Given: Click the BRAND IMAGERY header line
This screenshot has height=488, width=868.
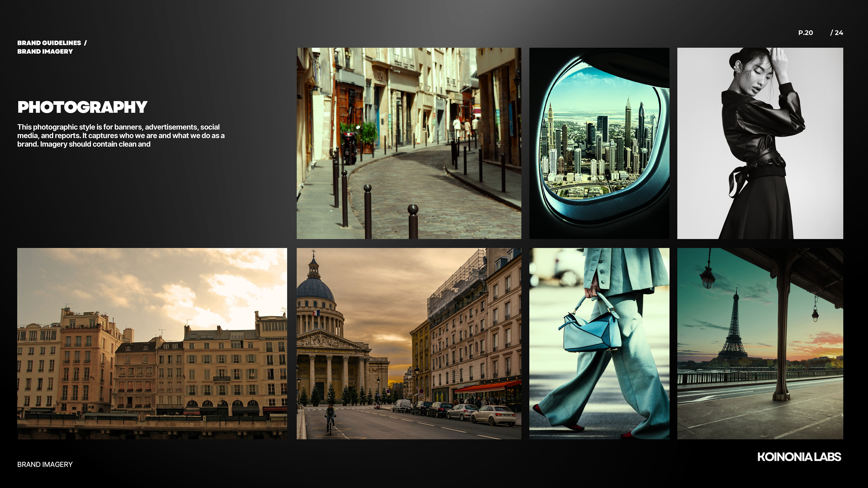Looking at the screenshot, I should coord(45,52).
